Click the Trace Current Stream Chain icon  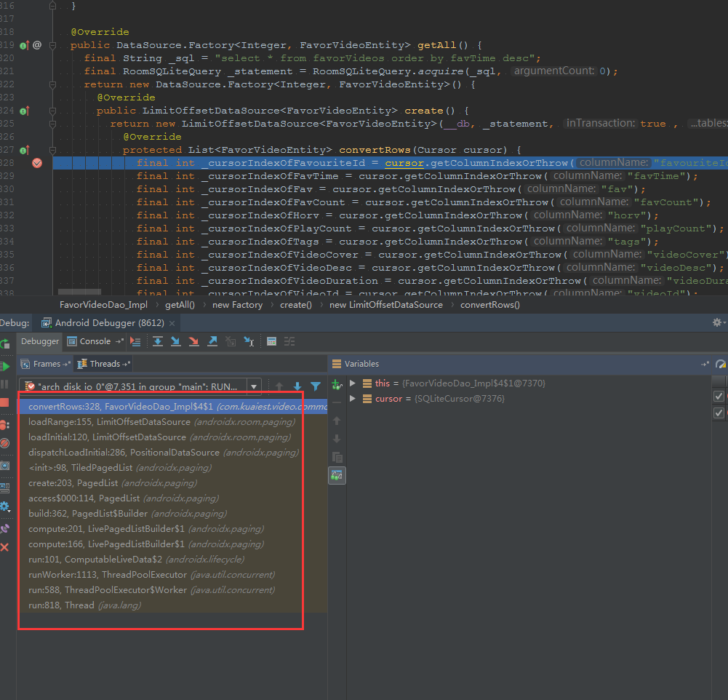tap(289, 341)
